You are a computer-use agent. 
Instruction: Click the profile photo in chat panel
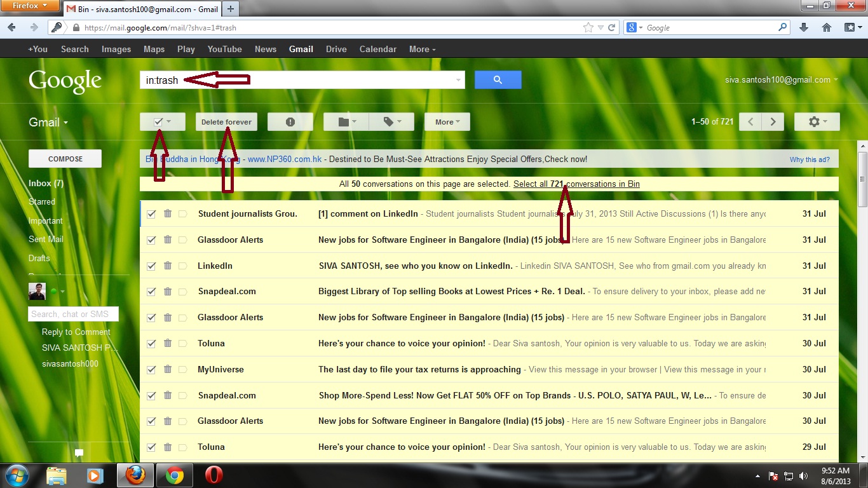(37, 292)
